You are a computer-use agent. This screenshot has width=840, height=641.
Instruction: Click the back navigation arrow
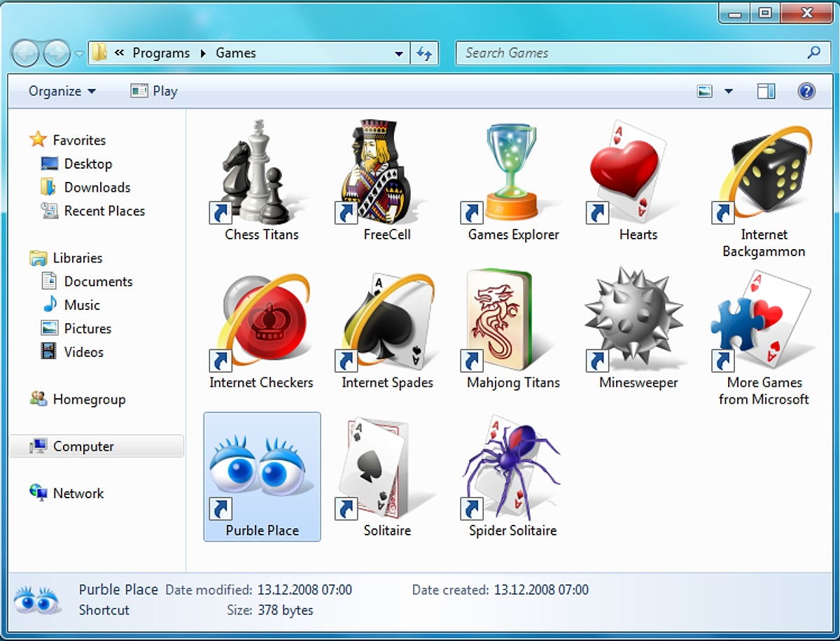(24, 53)
